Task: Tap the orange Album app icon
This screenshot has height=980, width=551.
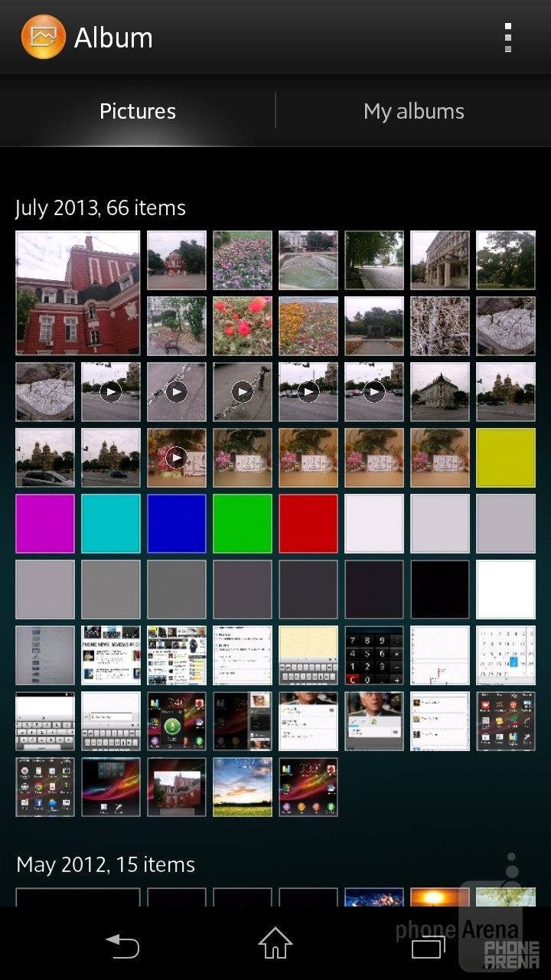Action: [x=44, y=37]
